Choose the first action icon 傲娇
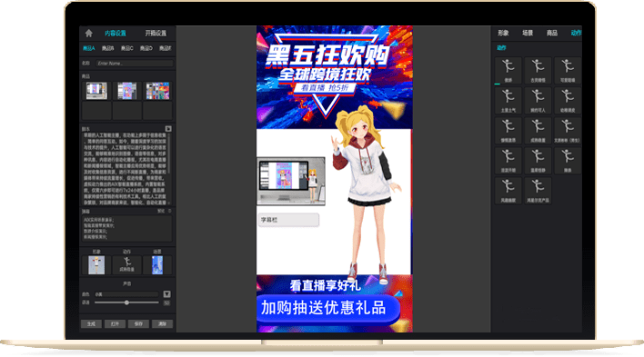This screenshot has width=644, height=357. pos(508,70)
